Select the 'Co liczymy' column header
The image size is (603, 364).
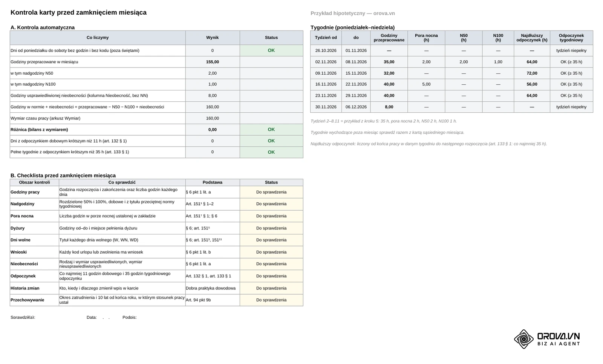98,38
